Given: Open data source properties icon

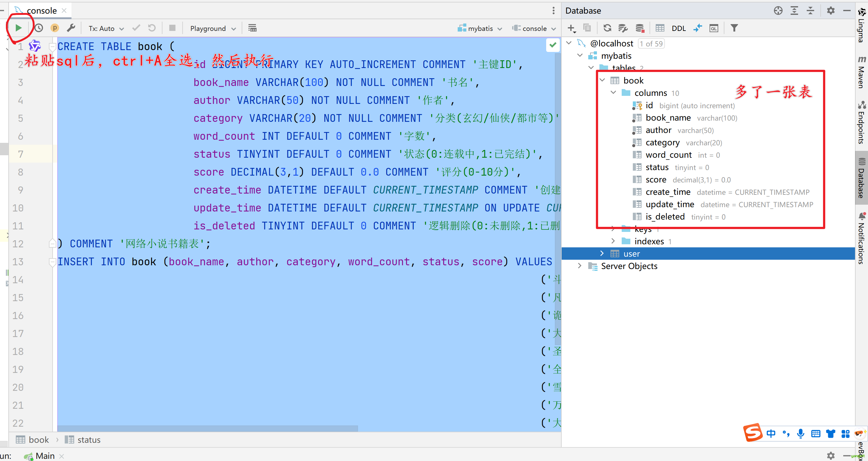Looking at the screenshot, I should pyautogui.click(x=623, y=28).
